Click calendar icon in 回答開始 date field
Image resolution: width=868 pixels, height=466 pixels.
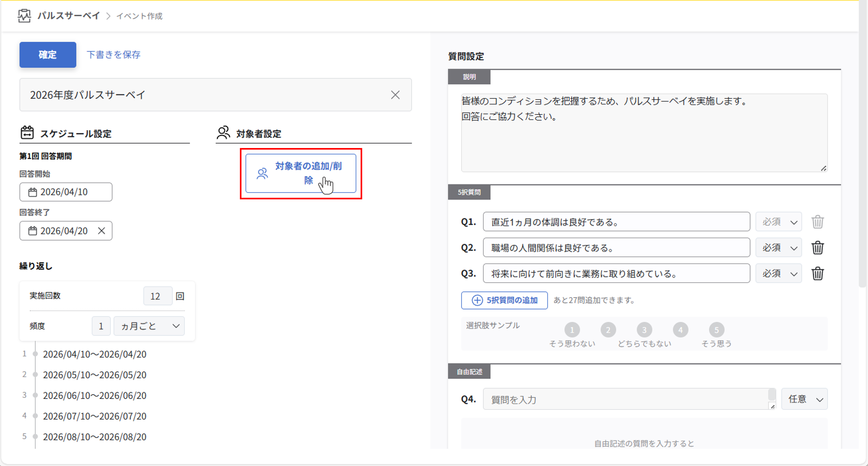(x=32, y=192)
